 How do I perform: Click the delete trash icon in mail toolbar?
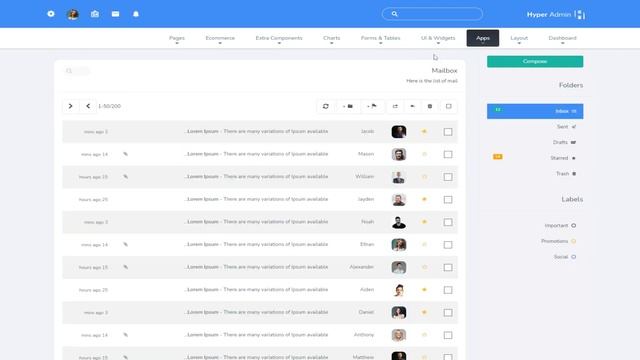point(430,106)
